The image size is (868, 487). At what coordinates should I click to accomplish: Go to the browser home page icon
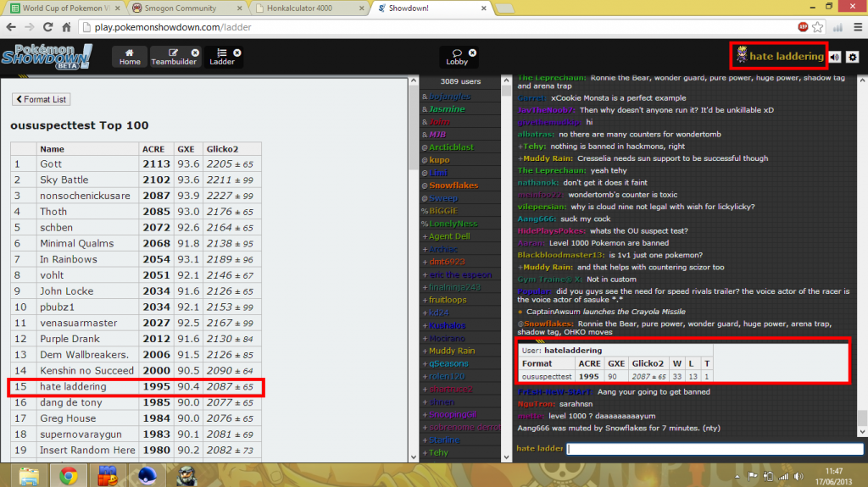[x=66, y=27]
